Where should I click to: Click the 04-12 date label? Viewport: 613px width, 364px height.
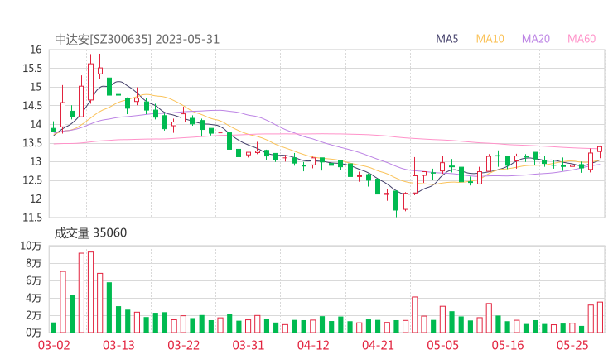(x=313, y=345)
